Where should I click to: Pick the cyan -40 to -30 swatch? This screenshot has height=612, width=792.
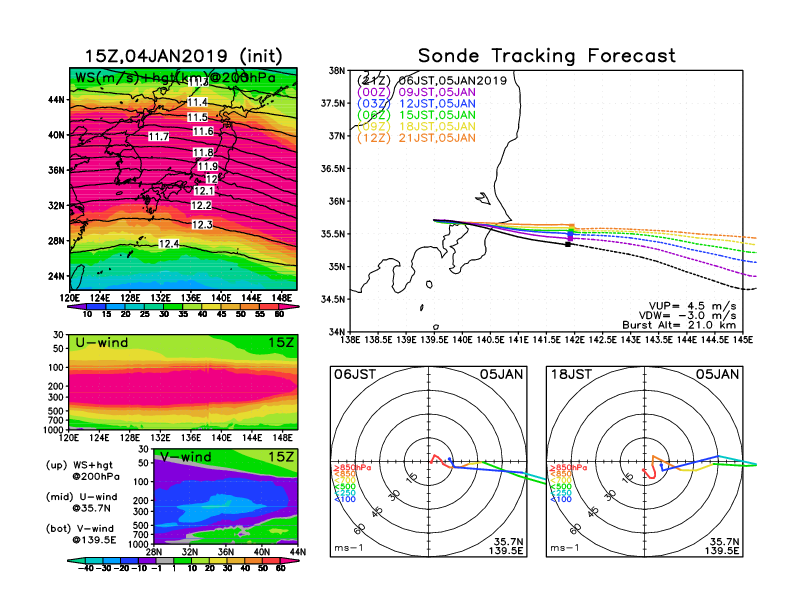point(94,560)
